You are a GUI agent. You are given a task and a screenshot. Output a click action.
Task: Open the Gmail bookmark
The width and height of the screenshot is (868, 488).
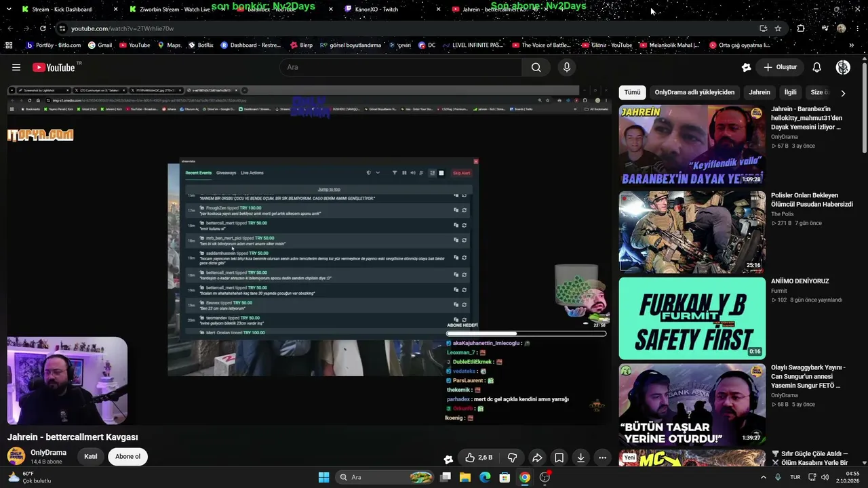[x=100, y=45]
